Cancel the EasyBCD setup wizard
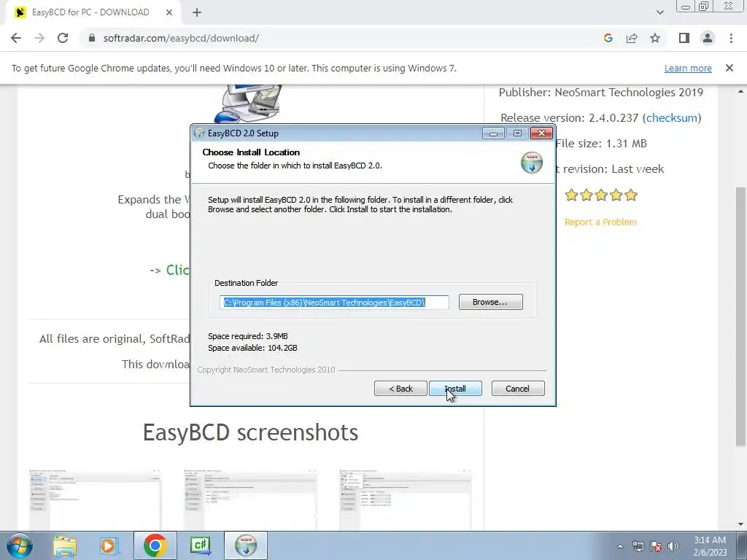 tap(518, 389)
